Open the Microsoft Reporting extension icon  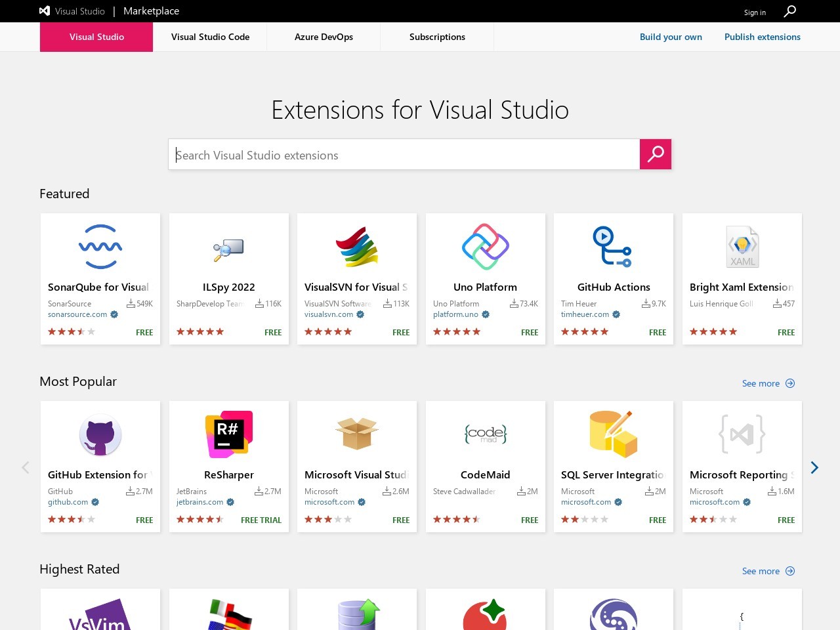point(742,434)
